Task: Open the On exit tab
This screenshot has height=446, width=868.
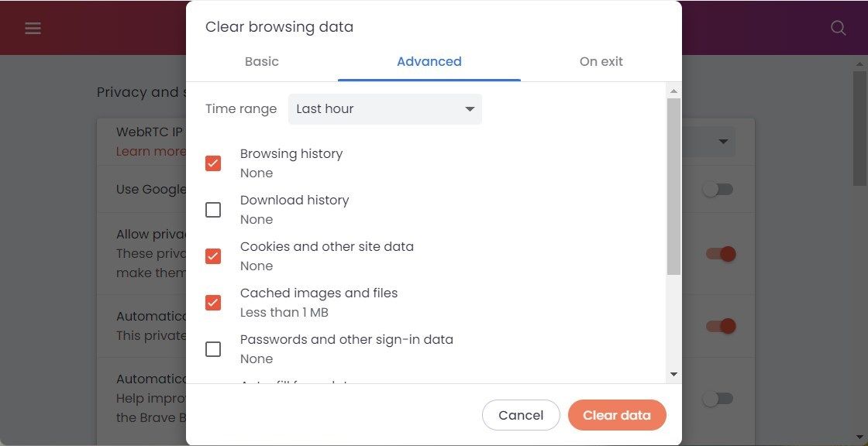Action: pyautogui.click(x=601, y=62)
